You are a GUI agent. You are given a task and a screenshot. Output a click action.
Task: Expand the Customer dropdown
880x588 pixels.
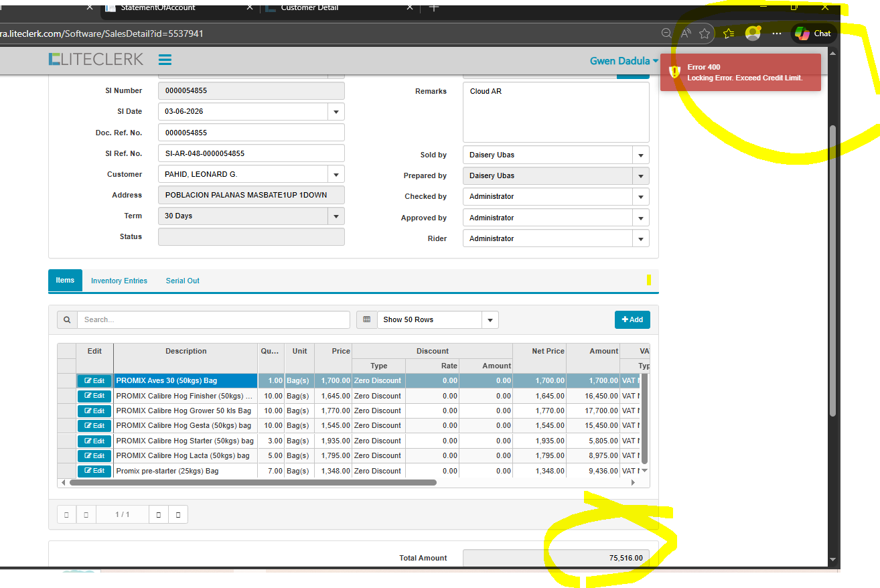[336, 174]
